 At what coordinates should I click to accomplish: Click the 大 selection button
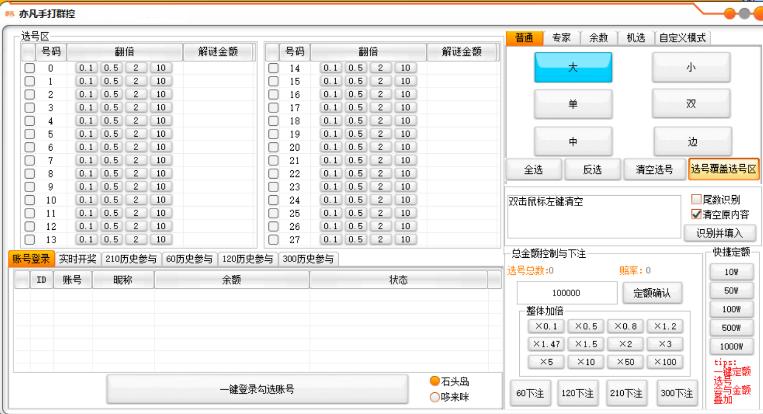[x=573, y=67]
